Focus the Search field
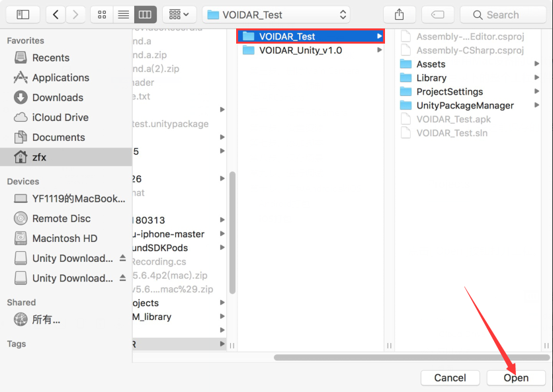Viewport: 553px width, 392px height. pos(503,15)
